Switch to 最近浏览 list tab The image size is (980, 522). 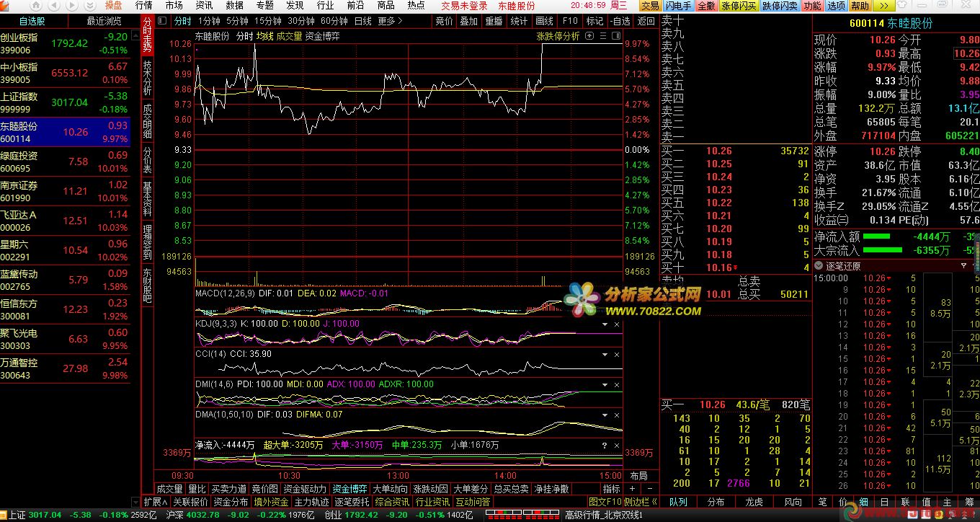click(x=104, y=22)
